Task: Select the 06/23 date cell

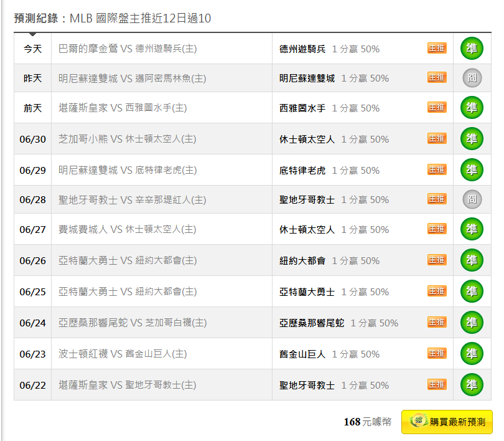Action: coord(32,354)
